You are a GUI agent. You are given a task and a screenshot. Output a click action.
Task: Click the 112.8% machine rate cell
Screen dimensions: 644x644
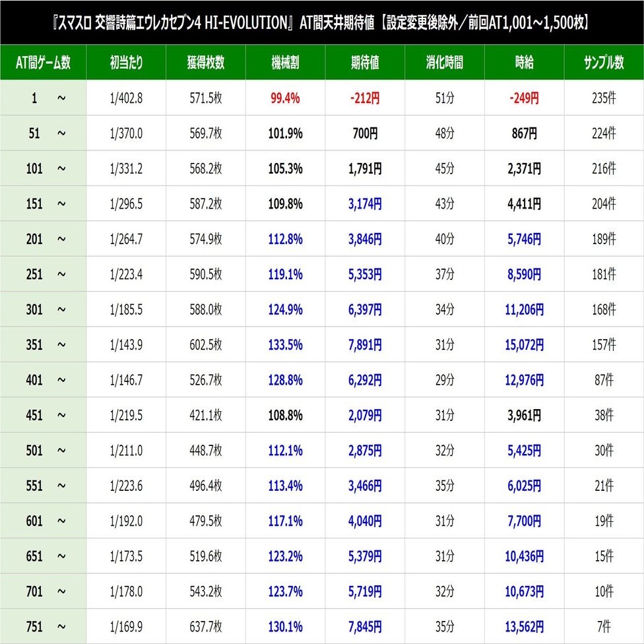pyautogui.click(x=286, y=239)
